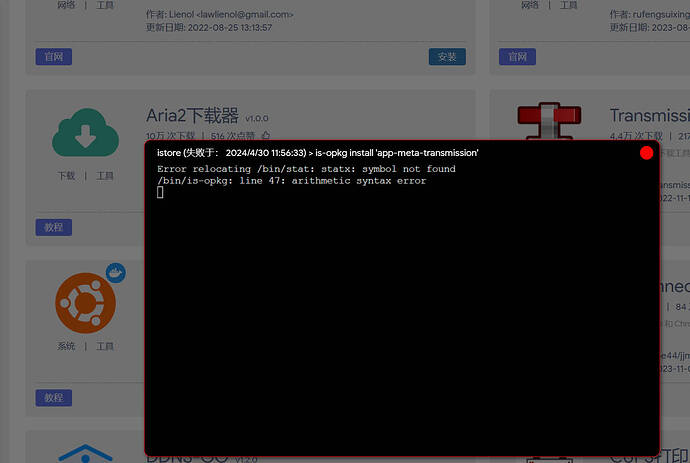This screenshot has height=463, width=690.
Task: Close the istore log dialog via red dot
Action: click(x=646, y=153)
